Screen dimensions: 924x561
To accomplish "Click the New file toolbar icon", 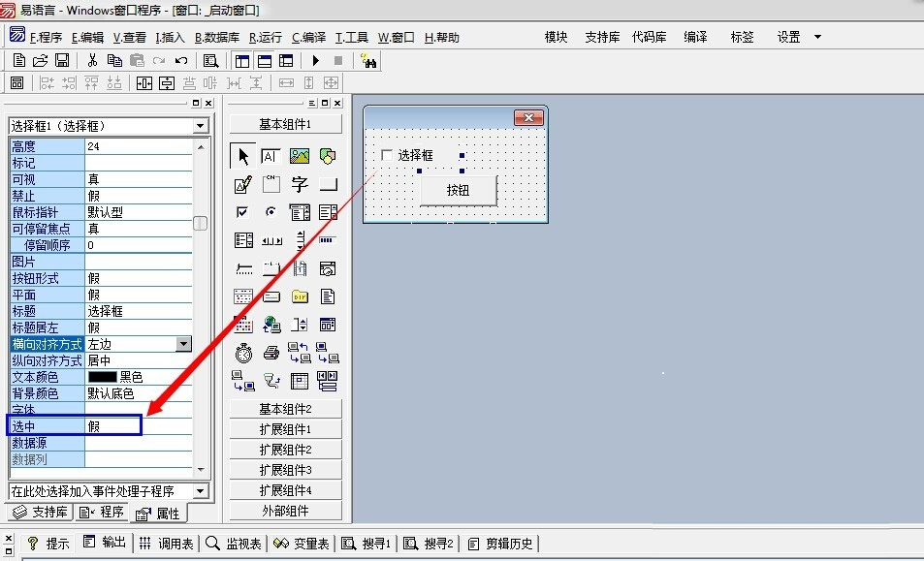I will 18,60.
